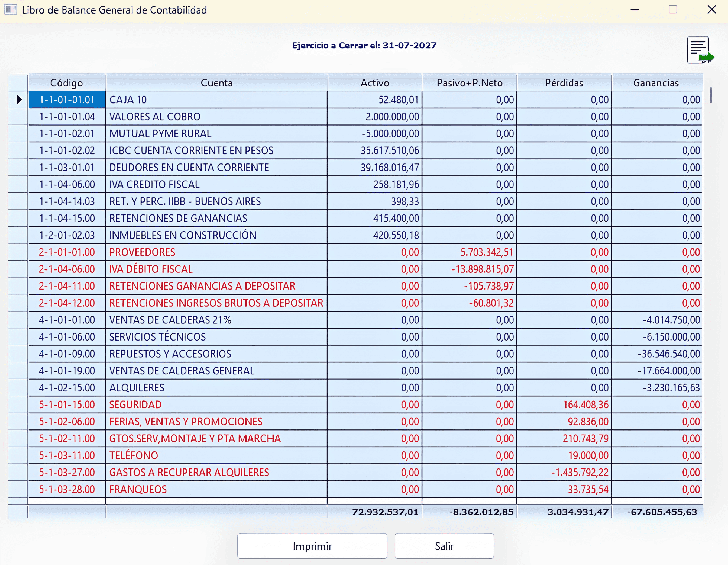Select the CAJA 10 account cell

click(216, 100)
